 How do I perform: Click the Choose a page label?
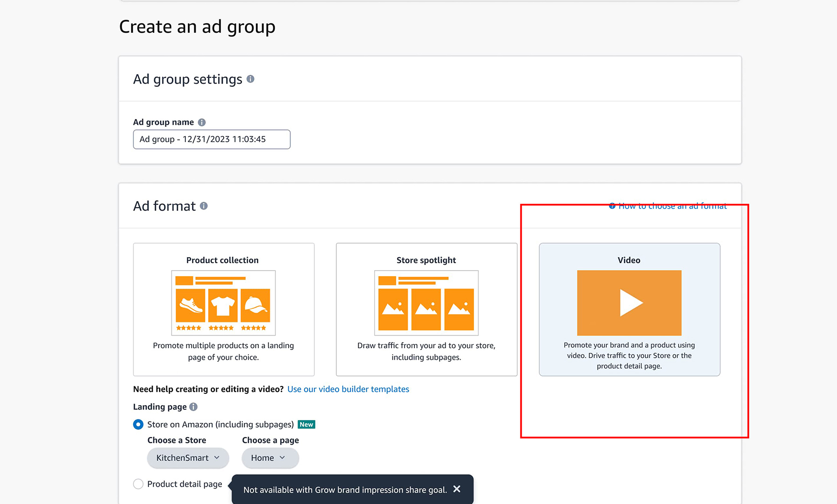pos(270,440)
